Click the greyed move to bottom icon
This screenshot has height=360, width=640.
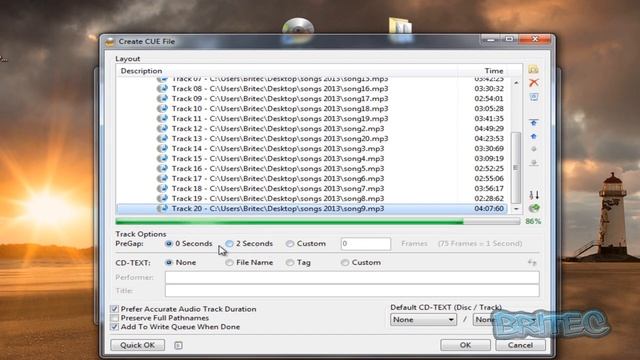(x=533, y=163)
